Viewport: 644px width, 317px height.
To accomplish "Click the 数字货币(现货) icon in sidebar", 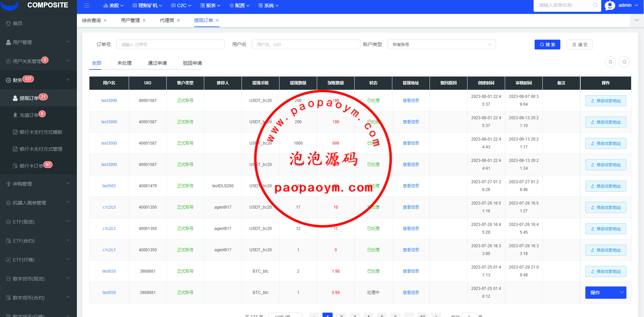I will point(8,279).
